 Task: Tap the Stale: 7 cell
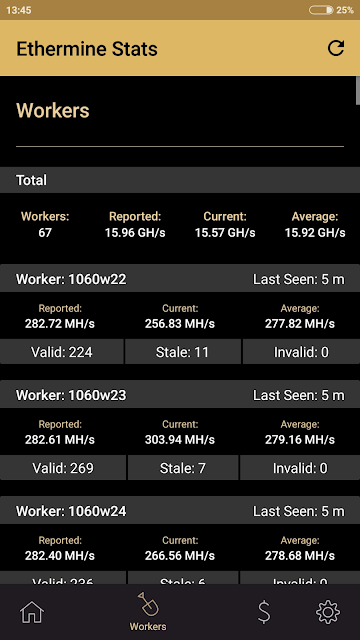[x=182, y=468]
